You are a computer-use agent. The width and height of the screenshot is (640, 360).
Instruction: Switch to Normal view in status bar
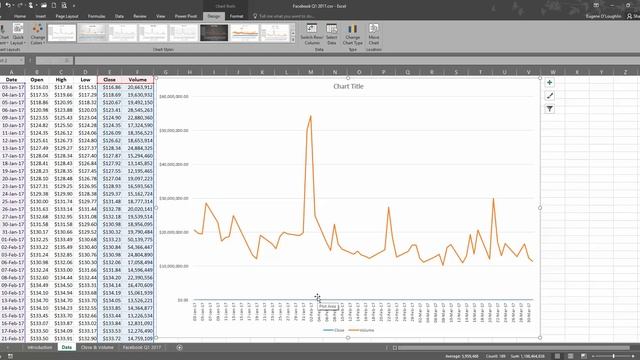tap(557, 356)
